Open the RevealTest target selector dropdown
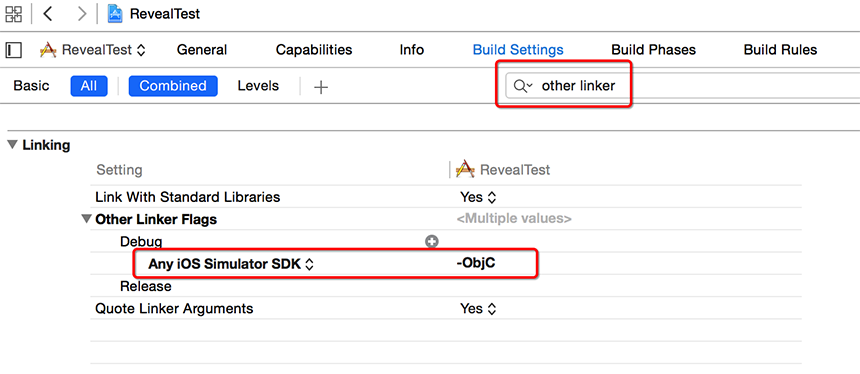Viewport: 860px width, 374px height. [x=93, y=50]
